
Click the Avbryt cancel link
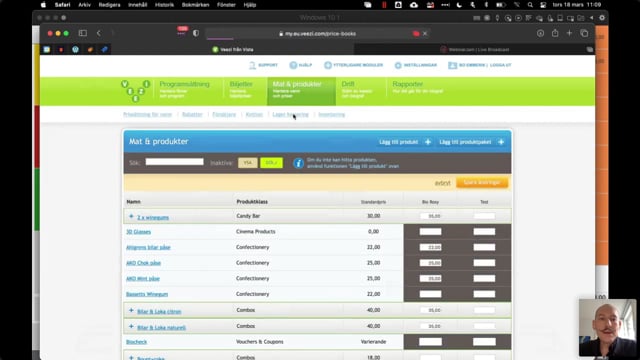(x=442, y=183)
